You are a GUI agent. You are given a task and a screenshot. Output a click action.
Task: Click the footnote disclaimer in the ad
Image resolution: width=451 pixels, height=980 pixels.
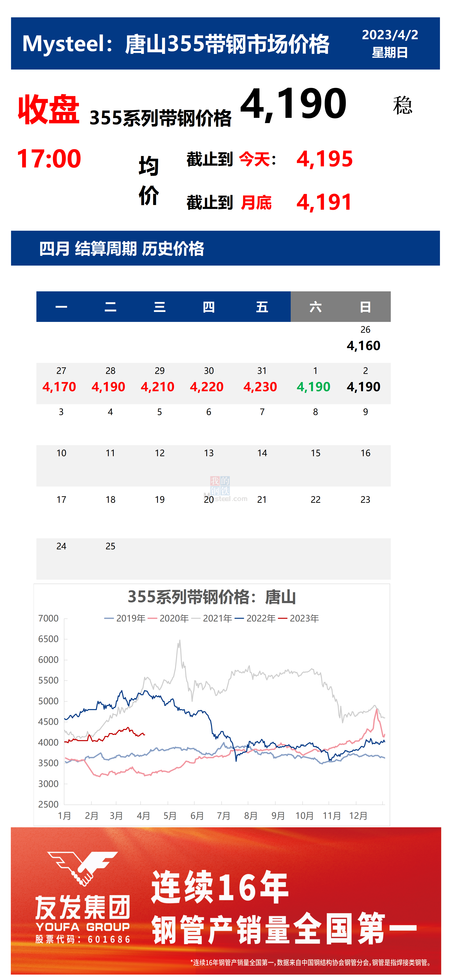311,962
